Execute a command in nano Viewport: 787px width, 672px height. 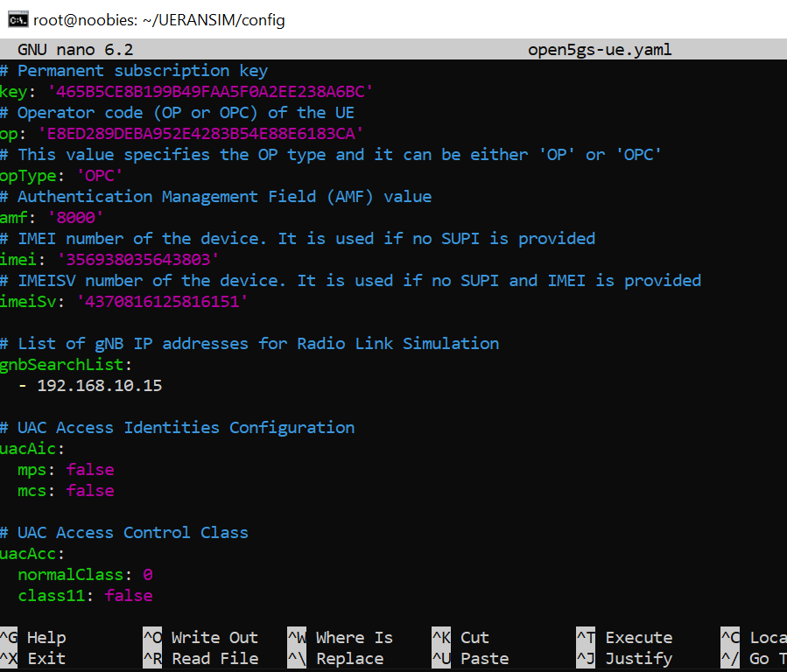(x=638, y=637)
